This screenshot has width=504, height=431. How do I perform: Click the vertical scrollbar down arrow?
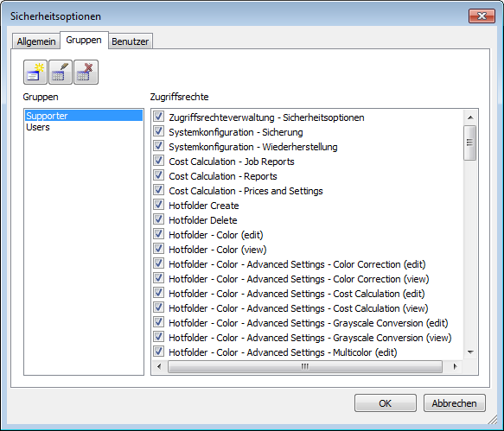click(470, 352)
